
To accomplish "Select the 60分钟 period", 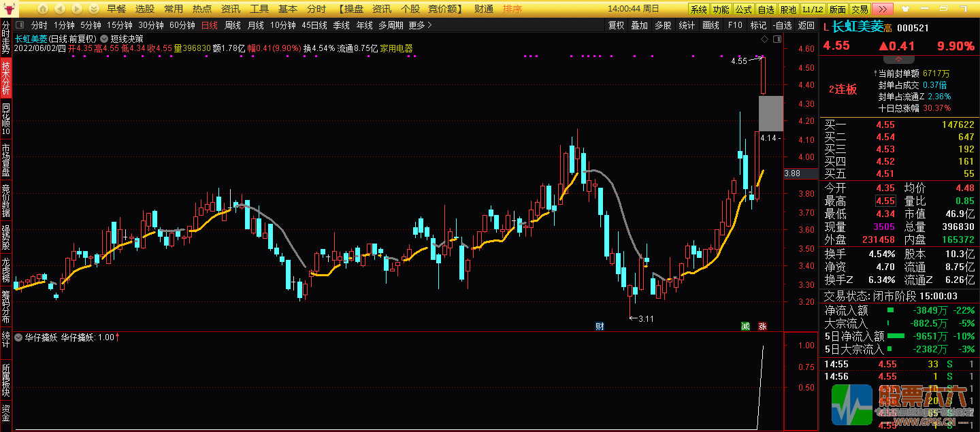I will coord(182,25).
